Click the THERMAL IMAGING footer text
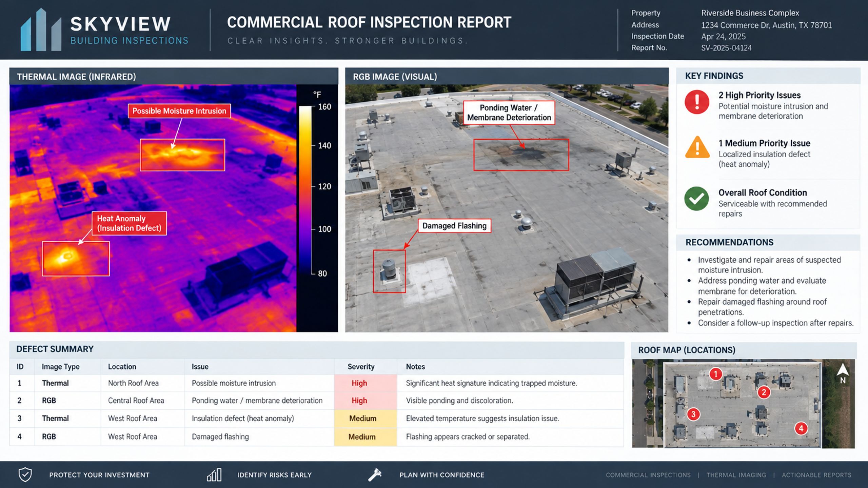 click(736, 475)
